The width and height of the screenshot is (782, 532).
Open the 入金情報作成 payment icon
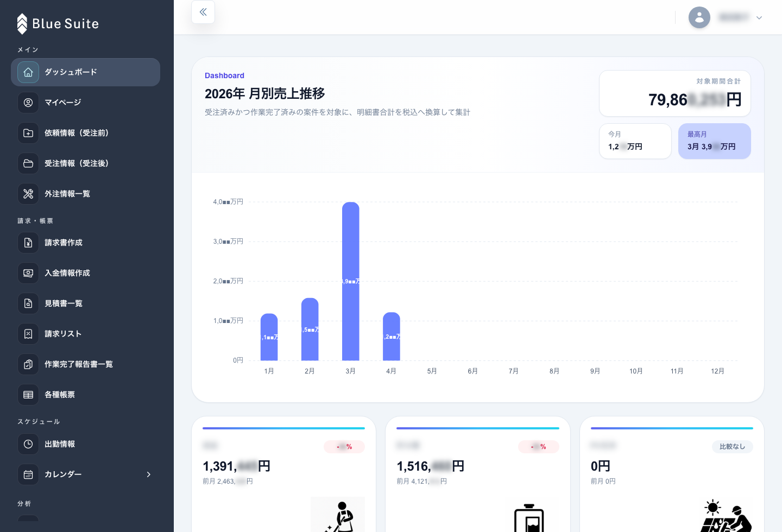click(x=28, y=273)
